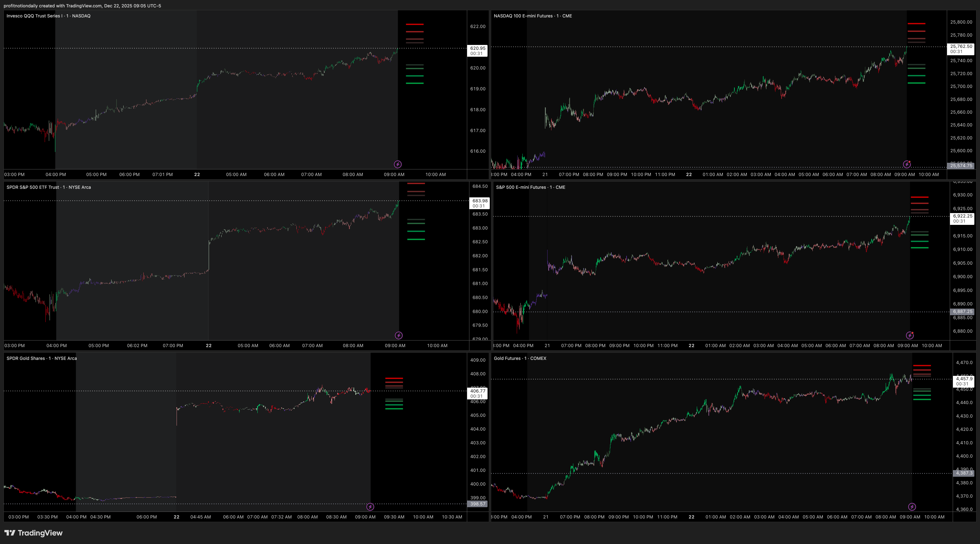Click the TradingView logo
This screenshot has width=980, height=544.
(x=33, y=533)
